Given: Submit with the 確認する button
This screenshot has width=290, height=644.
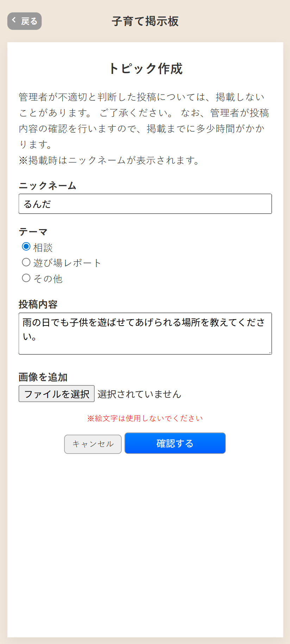Looking at the screenshot, I should click(175, 443).
